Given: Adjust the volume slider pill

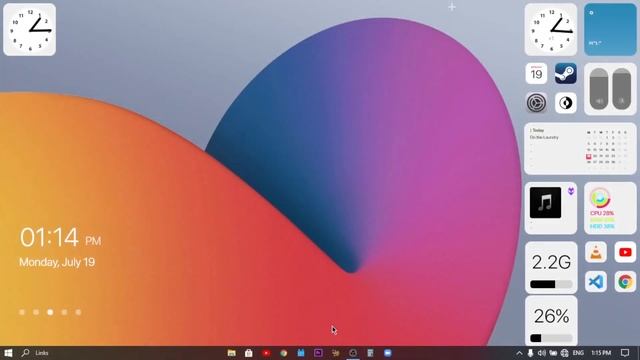Looking at the screenshot, I should pos(599,89).
